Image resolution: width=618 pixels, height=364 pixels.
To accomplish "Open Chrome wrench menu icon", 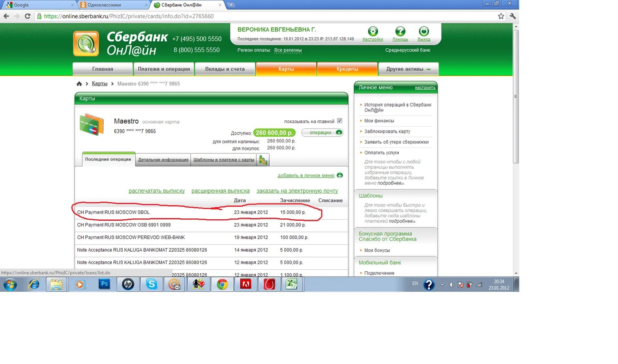I will pyautogui.click(x=513, y=16).
